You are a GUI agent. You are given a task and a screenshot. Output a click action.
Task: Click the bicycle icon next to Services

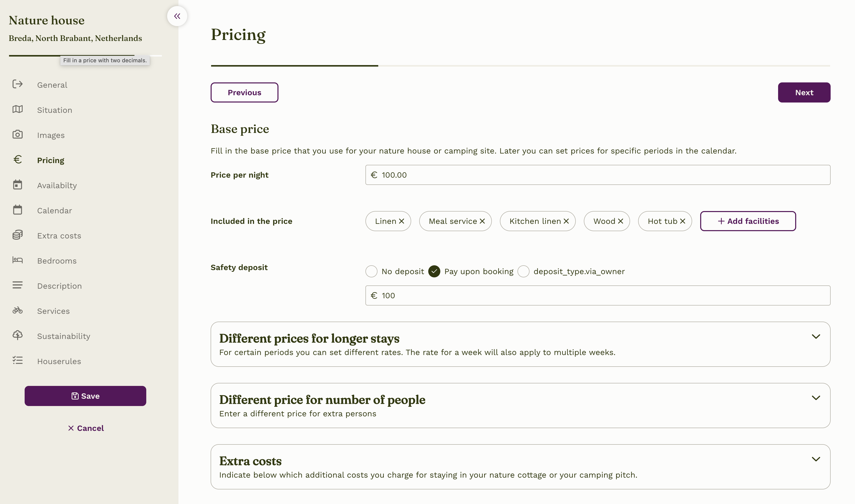(18, 311)
